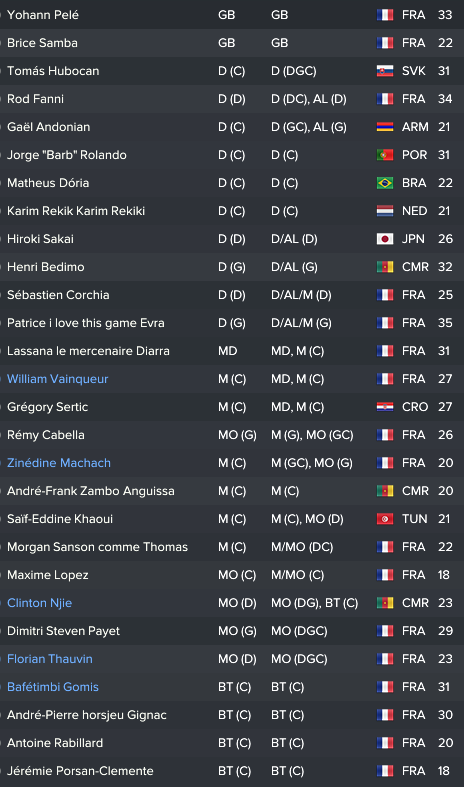Click the Cameroon flag on Henri Bedimo's row

[x=385, y=267]
